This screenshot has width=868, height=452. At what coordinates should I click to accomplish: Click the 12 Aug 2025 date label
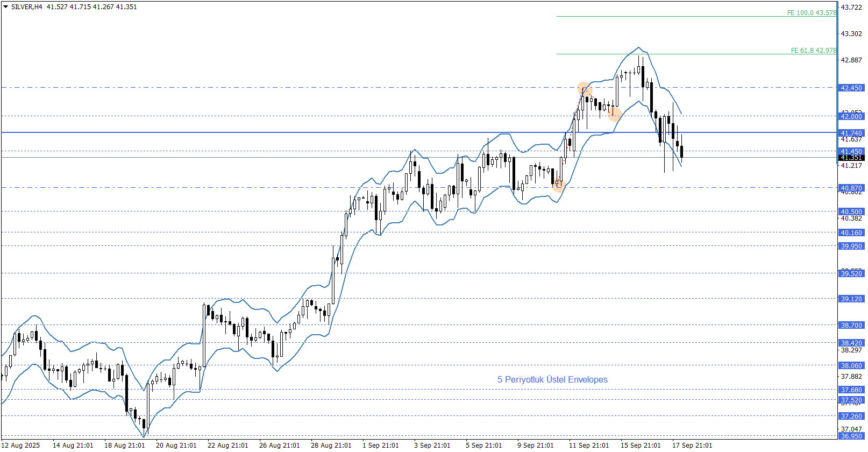[21, 446]
